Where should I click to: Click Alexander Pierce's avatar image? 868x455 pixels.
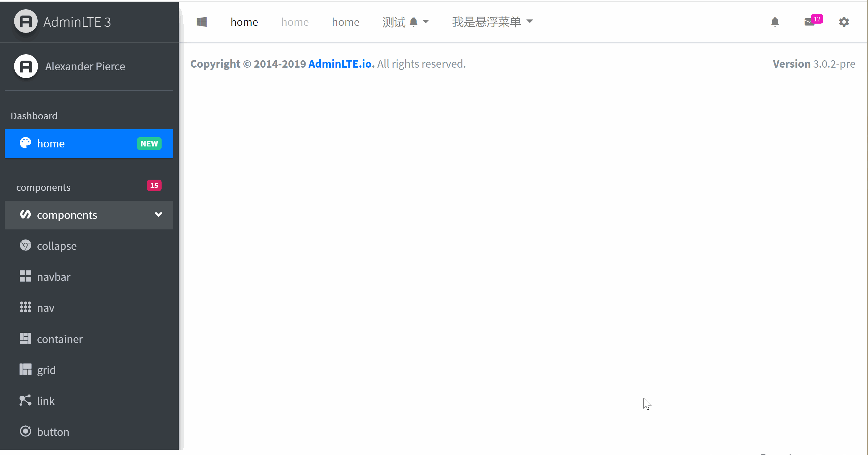[26, 66]
